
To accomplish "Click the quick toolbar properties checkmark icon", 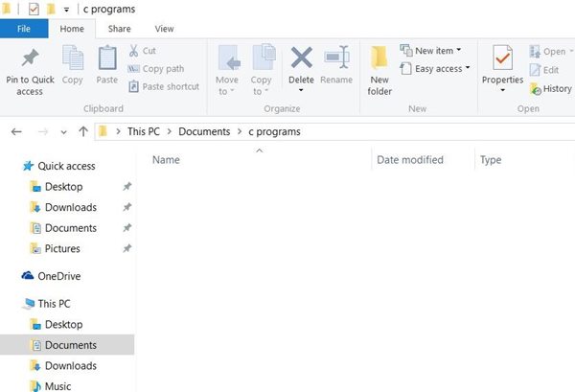I will coord(34,9).
